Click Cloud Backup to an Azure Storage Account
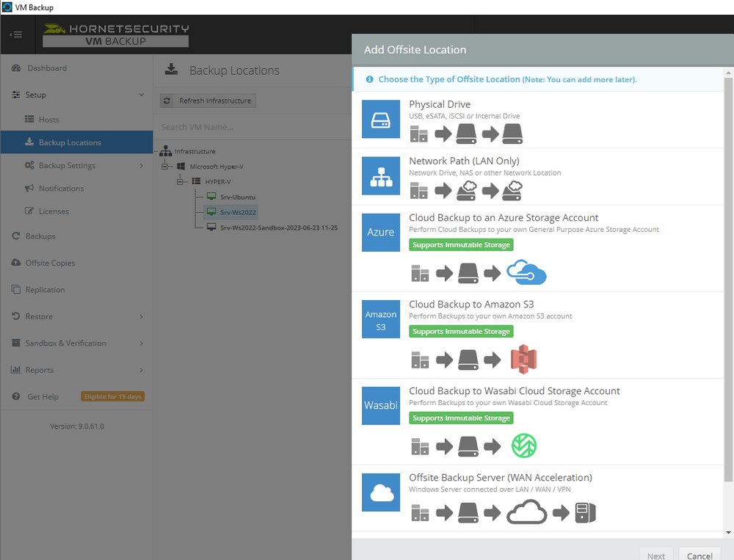734x560 pixels. [504, 218]
